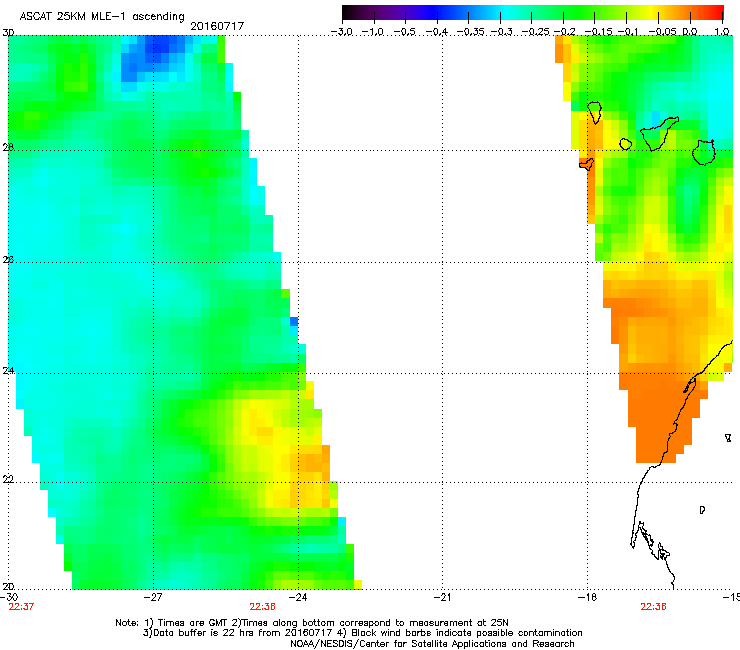This screenshot has height=650, width=740.
Task: Click the latitude label 30
Action: pos(8,33)
